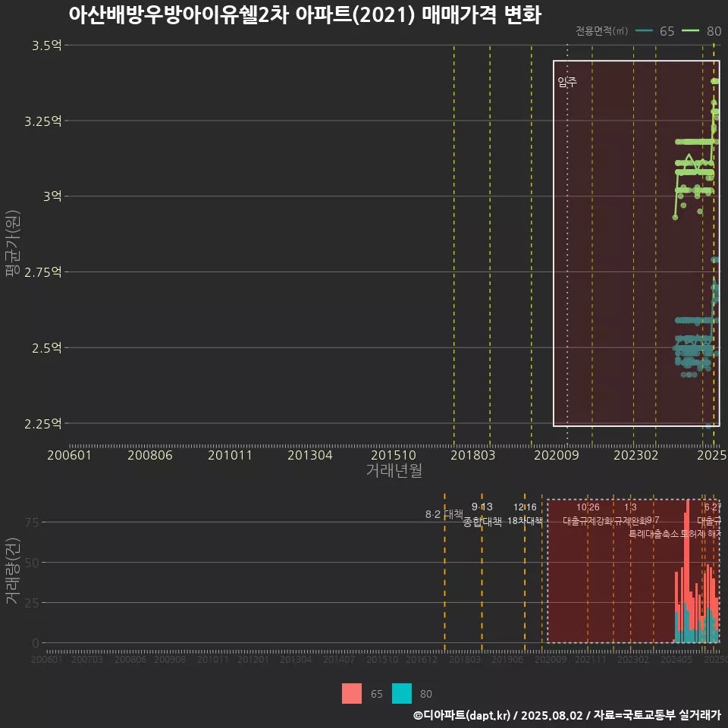
Task: Click 202405 on the volume chart x-axis
Action: [x=676, y=660]
